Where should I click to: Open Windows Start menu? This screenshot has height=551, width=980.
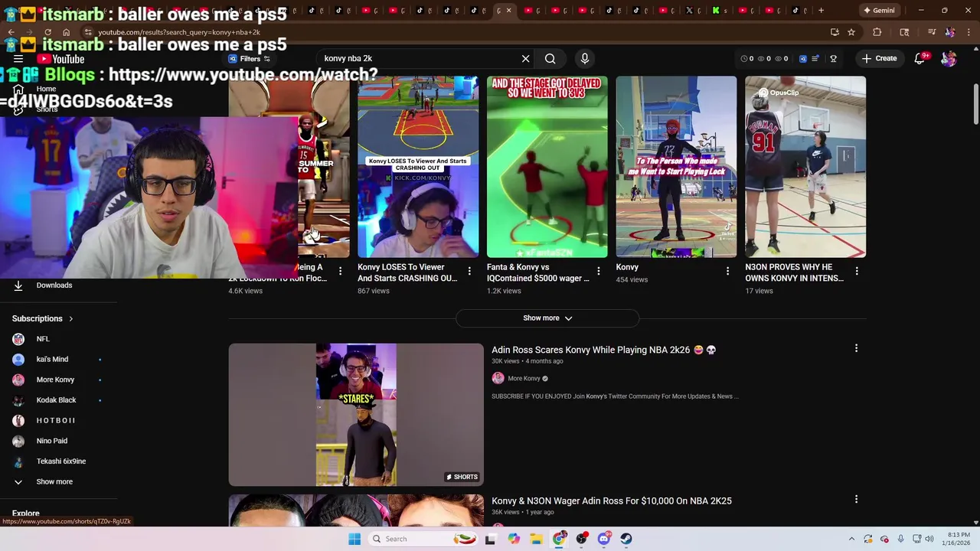(x=354, y=539)
